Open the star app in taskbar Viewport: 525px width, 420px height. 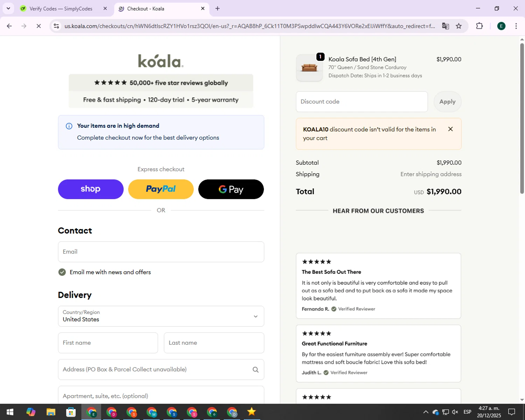pyautogui.click(x=252, y=412)
